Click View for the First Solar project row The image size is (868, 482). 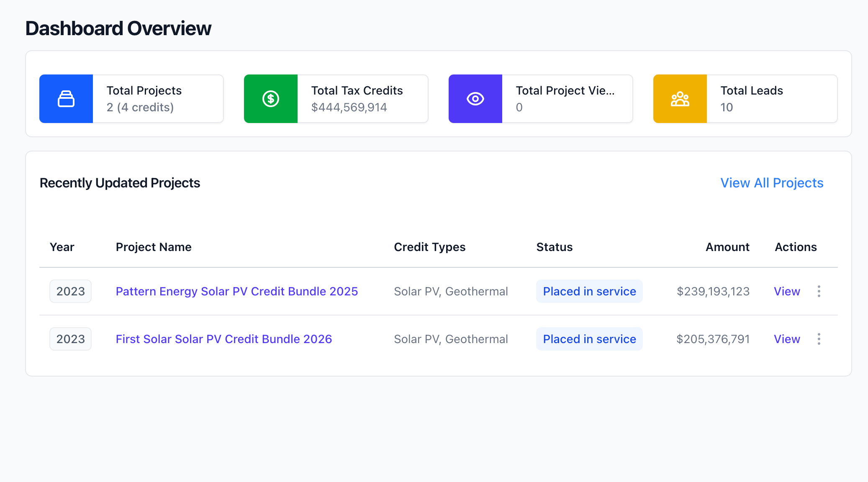tap(787, 339)
